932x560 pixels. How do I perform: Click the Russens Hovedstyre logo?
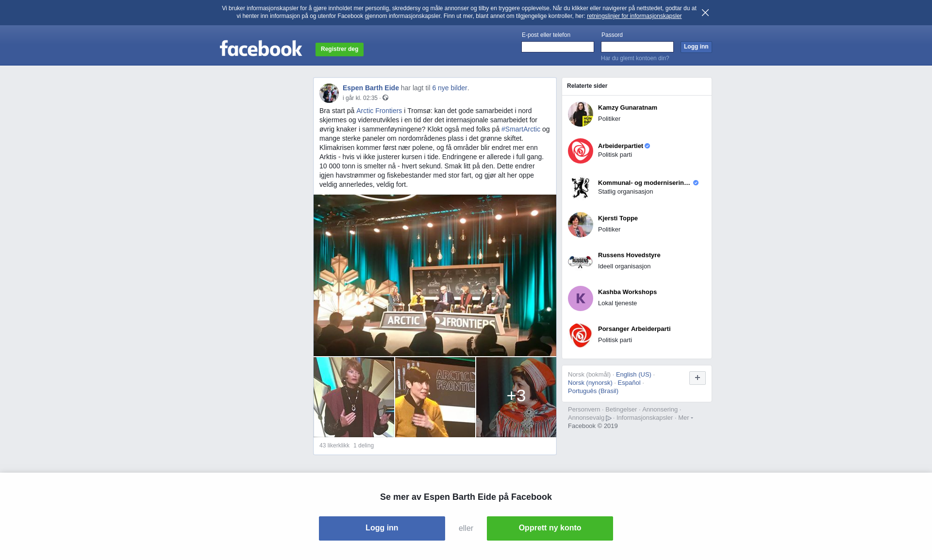[581, 262]
